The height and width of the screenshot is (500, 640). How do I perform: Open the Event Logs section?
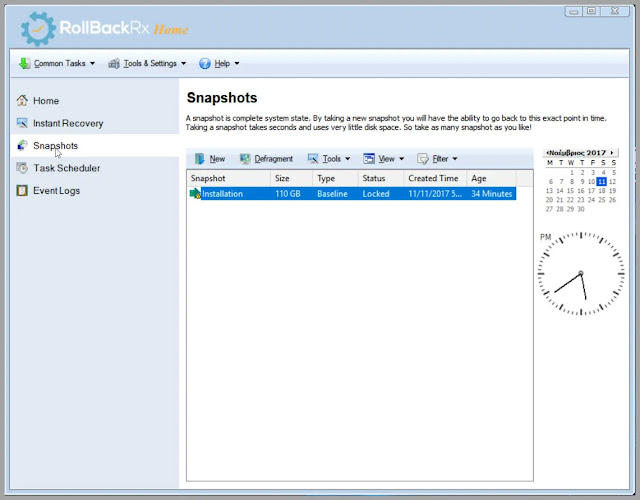pos(56,191)
